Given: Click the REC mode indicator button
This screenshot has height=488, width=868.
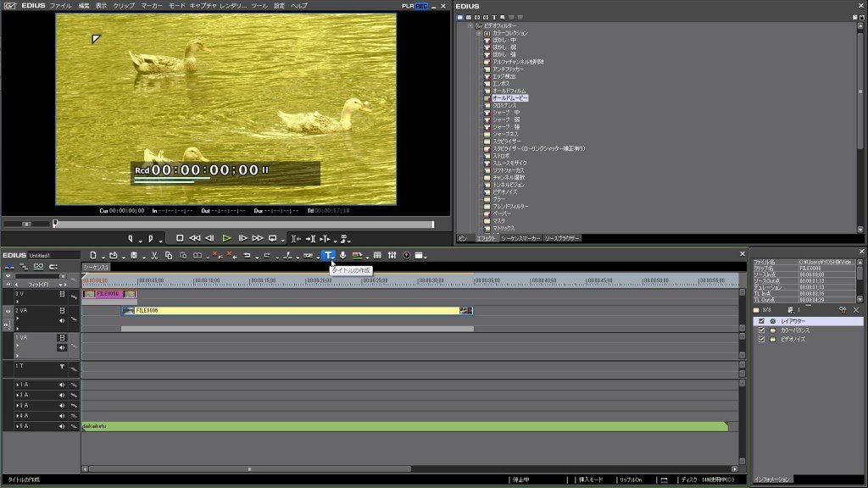Looking at the screenshot, I should [422, 6].
